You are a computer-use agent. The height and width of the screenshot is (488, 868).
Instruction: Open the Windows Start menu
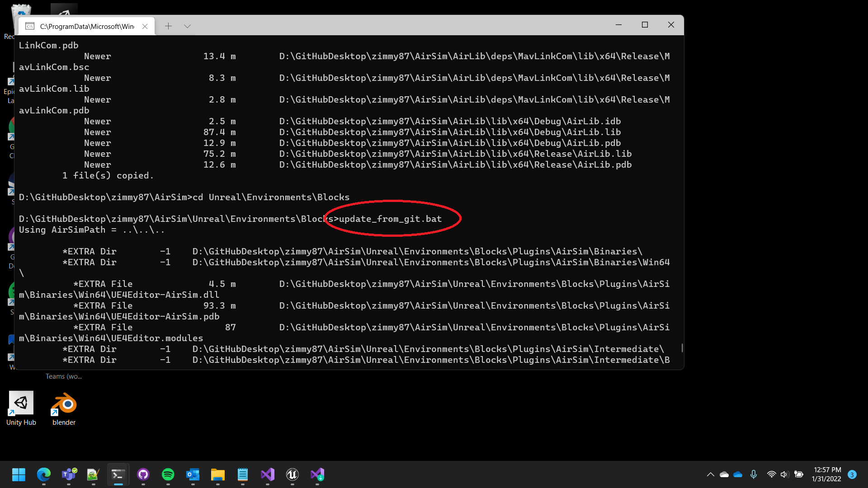point(19,475)
